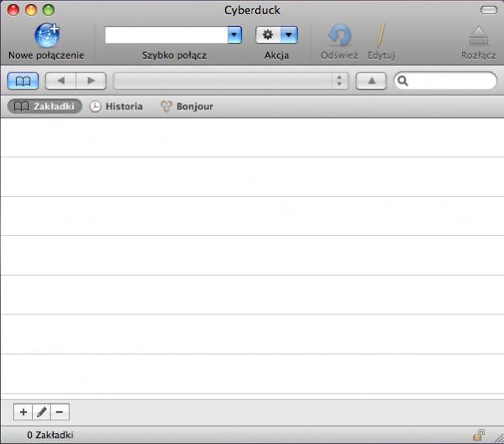Zoom window with the green button

[49, 10]
